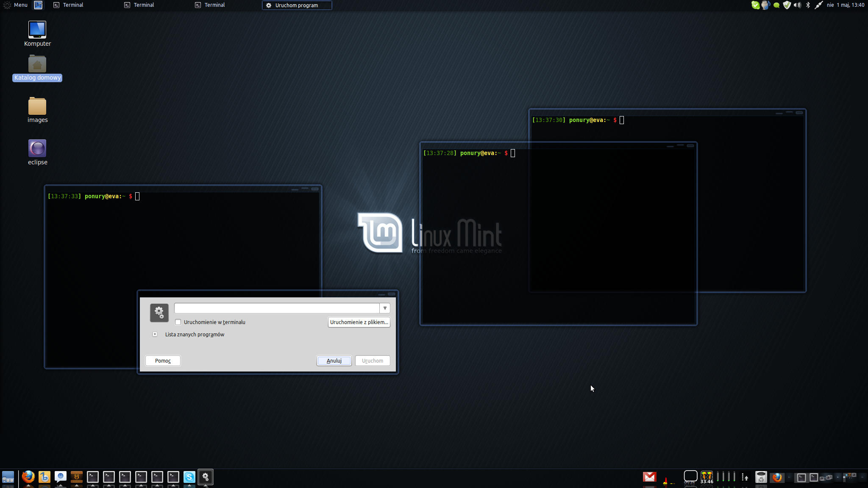The image size is (868, 488).
Task: Open the Gmail icon in bottom panel
Action: (650, 477)
